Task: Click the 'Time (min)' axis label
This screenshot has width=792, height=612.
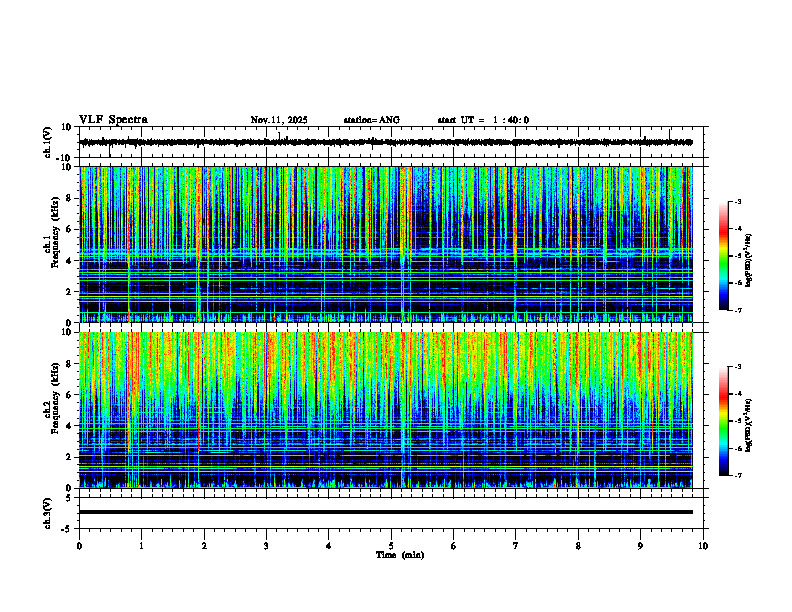Action: 400,555
